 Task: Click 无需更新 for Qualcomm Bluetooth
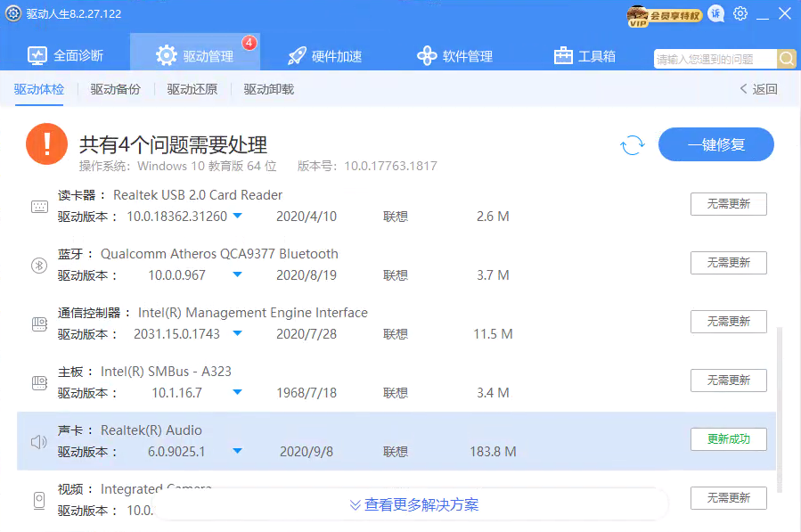pyautogui.click(x=729, y=263)
